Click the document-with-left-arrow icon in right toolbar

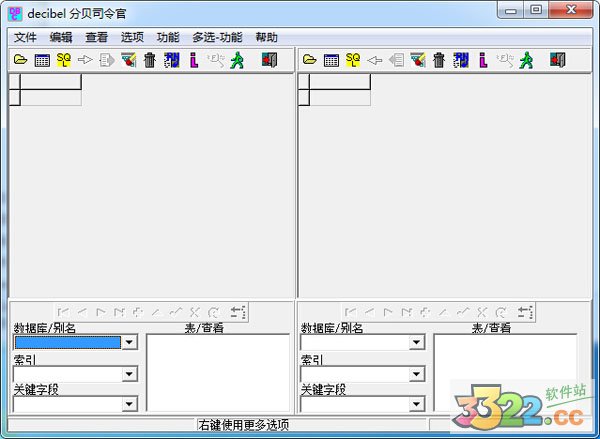click(x=396, y=60)
